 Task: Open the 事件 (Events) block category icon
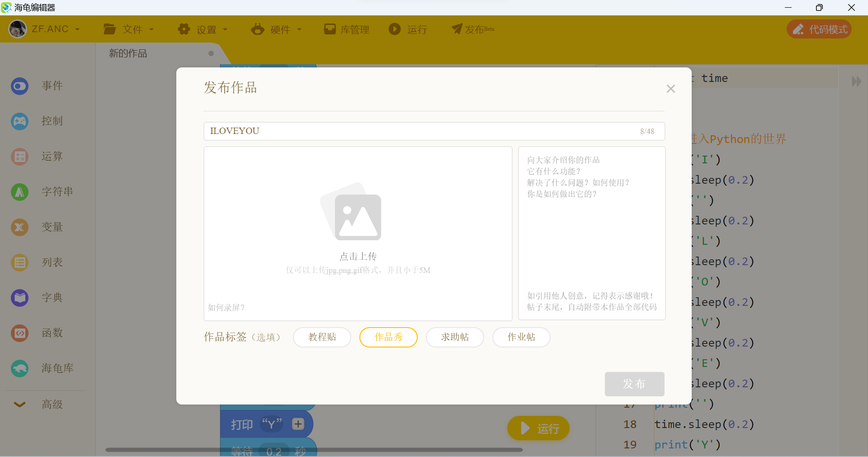[x=19, y=86]
